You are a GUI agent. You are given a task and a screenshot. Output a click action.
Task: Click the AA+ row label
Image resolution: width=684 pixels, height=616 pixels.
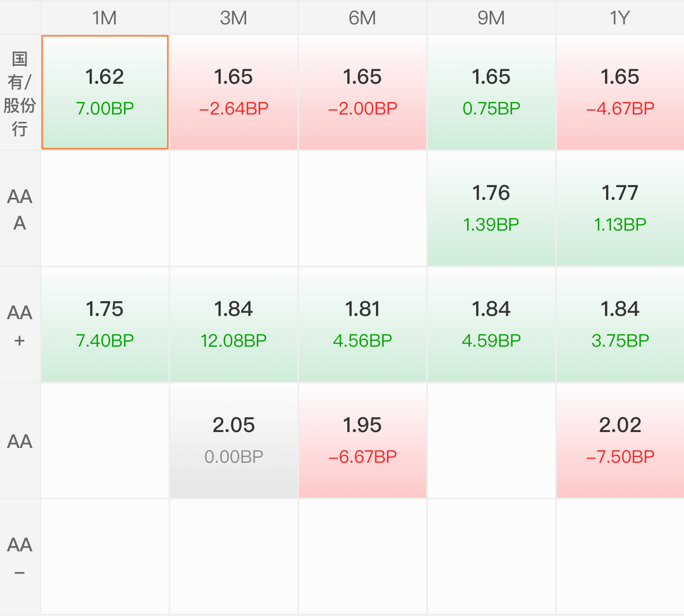(x=20, y=325)
